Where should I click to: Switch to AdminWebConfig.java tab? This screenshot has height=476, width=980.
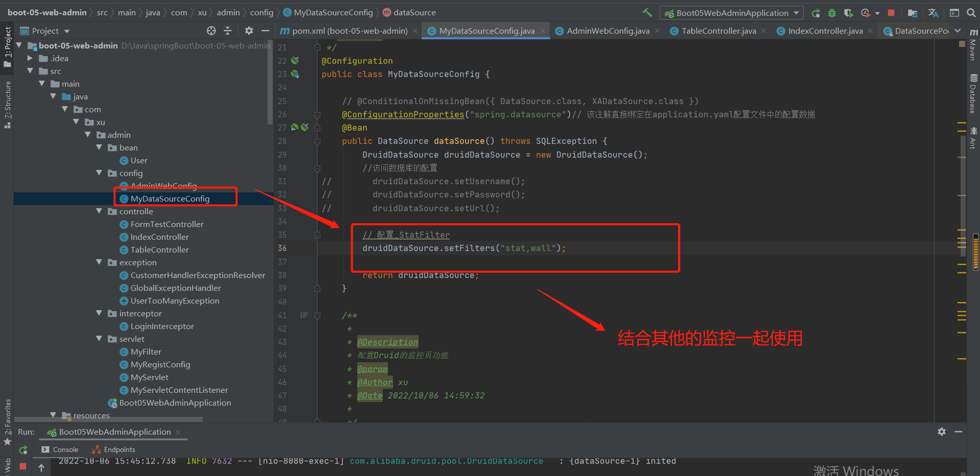tap(608, 31)
